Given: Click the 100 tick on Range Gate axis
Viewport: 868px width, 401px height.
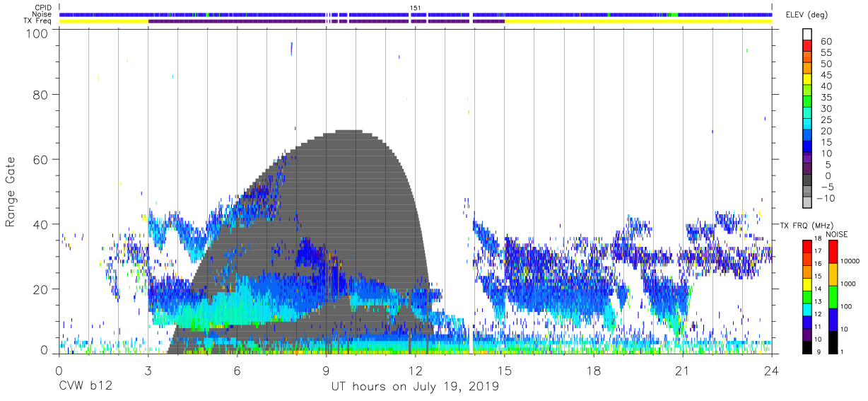Looking at the screenshot, I should pos(38,33).
